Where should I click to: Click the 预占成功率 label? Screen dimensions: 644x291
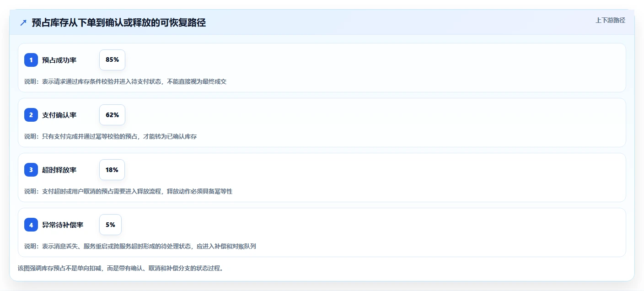[59, 60]
